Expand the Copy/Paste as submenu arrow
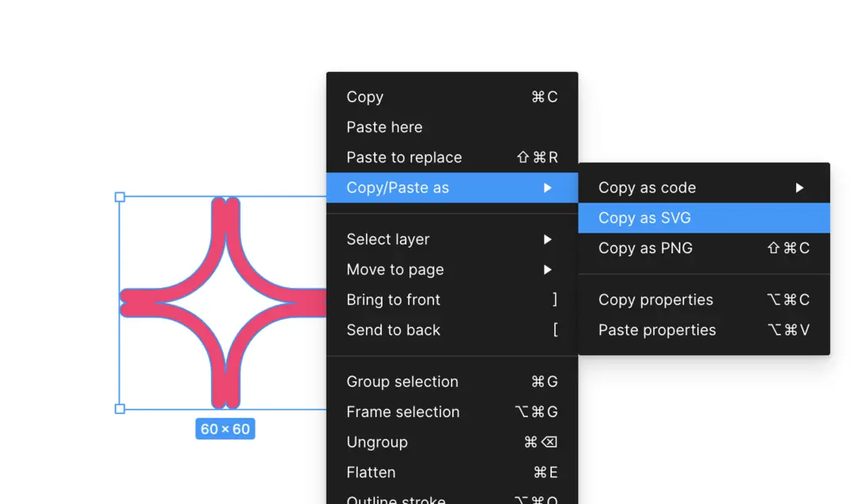Screen dimensions: 868x504 pyautogui.click(x=547, y=188)
